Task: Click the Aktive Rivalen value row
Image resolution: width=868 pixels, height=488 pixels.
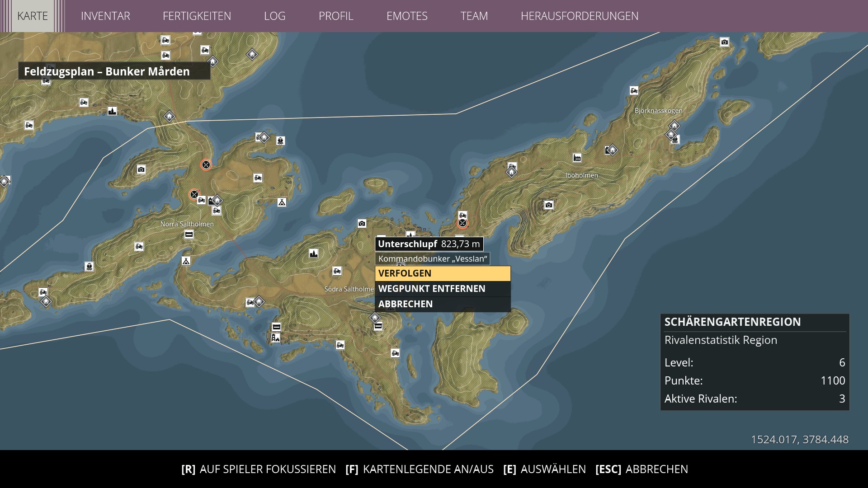Action: click(755, 399)
